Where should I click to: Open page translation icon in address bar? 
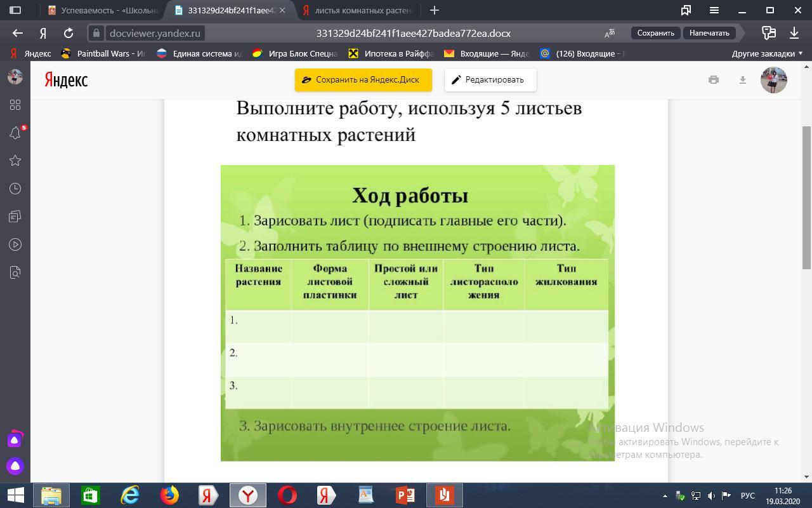pyautogui.click(x=610, y=33)
